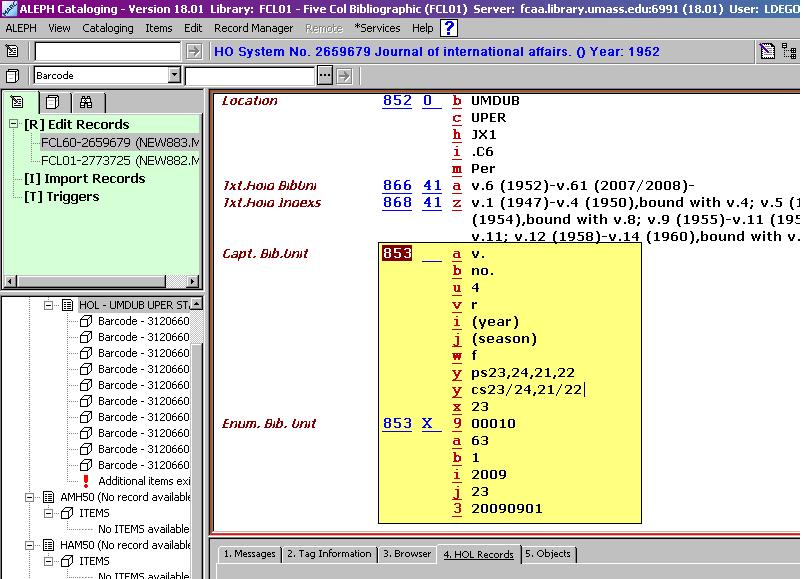Open the binoculars search tab icon
This screenshot has height=579, width=806.
(86, 101)
